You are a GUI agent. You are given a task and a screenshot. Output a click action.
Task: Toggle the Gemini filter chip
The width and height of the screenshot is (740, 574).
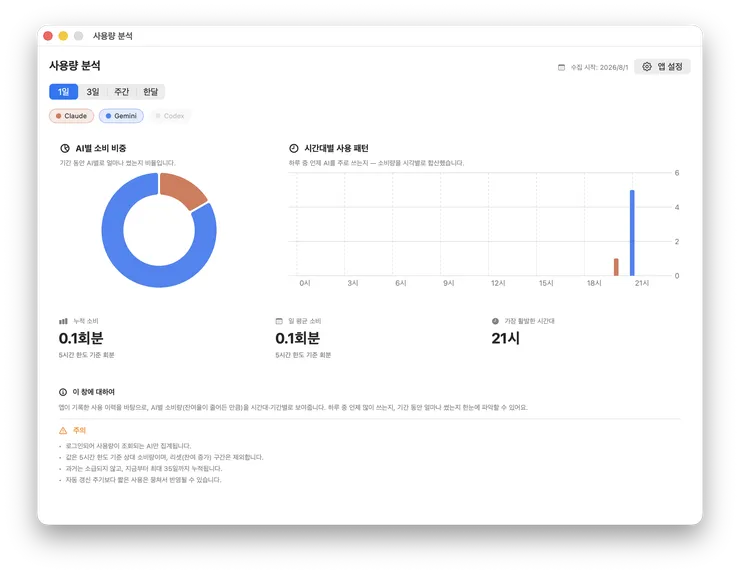(121, 116)
